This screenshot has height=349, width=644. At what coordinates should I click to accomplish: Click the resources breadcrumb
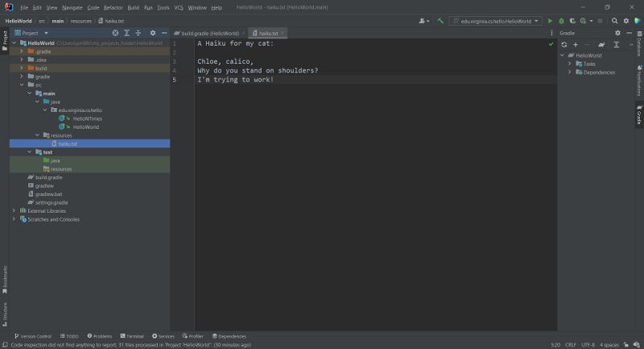[81, 21]
